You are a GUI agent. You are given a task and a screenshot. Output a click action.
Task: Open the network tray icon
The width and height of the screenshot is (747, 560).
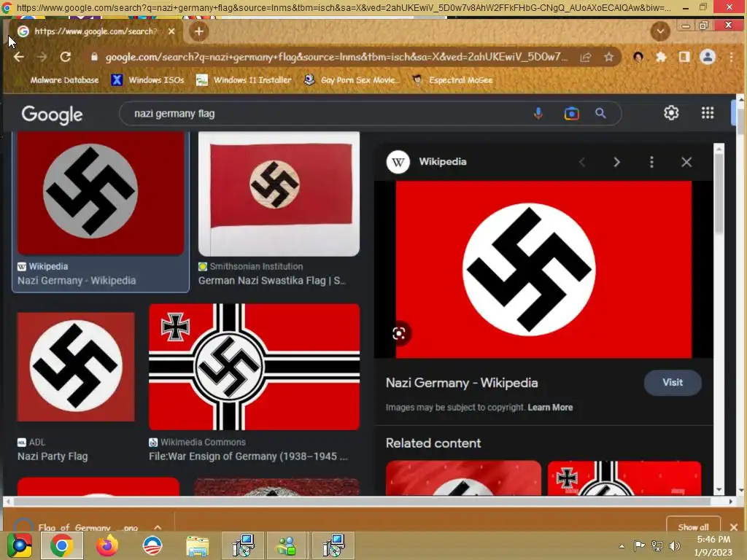tap(657, 546)
